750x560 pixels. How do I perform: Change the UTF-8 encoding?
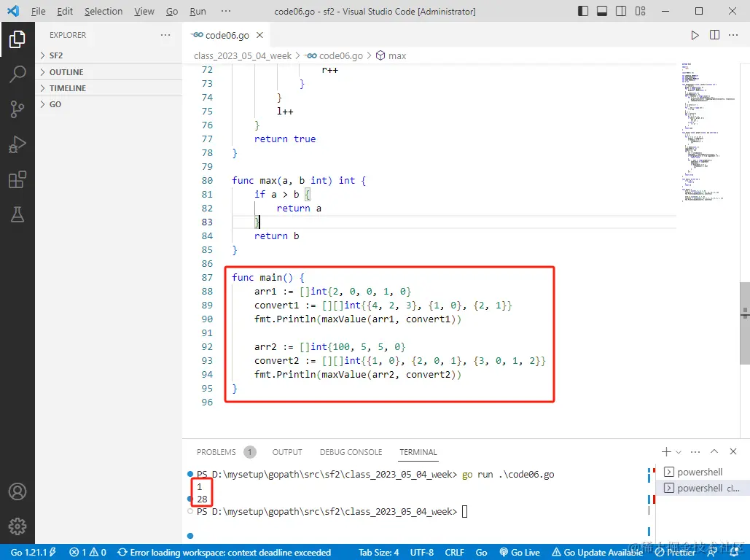coord(422,552)
